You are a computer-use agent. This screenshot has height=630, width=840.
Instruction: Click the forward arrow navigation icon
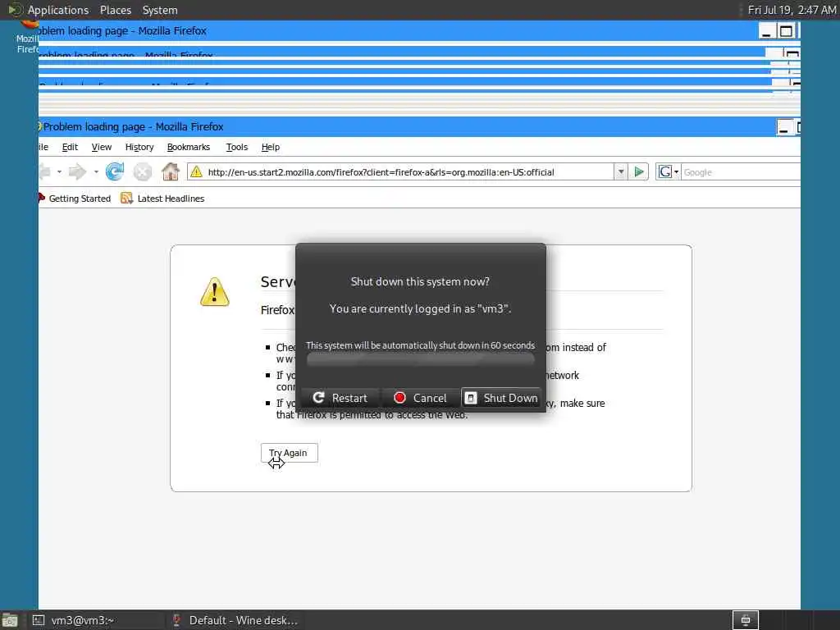(78, 172)
